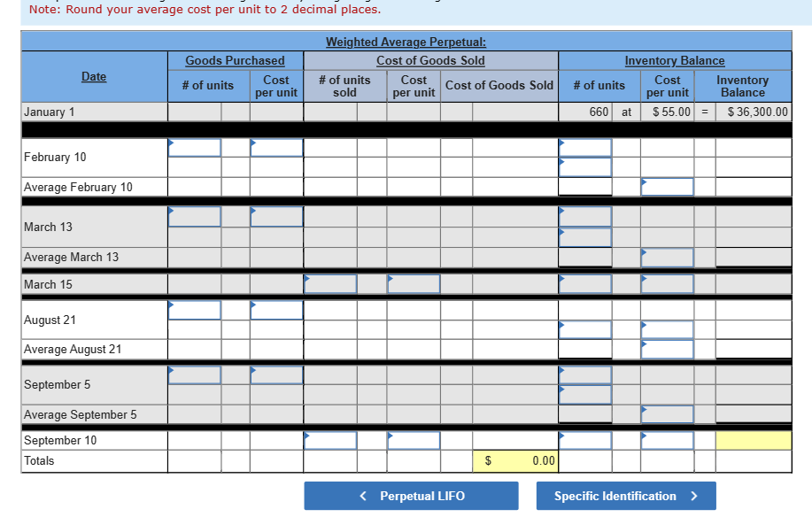Click the rounding note text
This screenshot has width=812, height=517.
205,10
